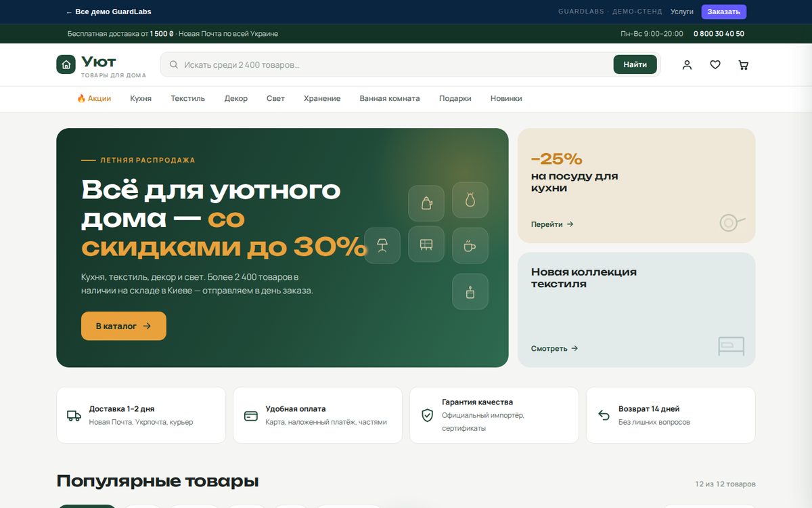Click the Удобная оплата card
The image size is (812, 508).
pos(317,415)
